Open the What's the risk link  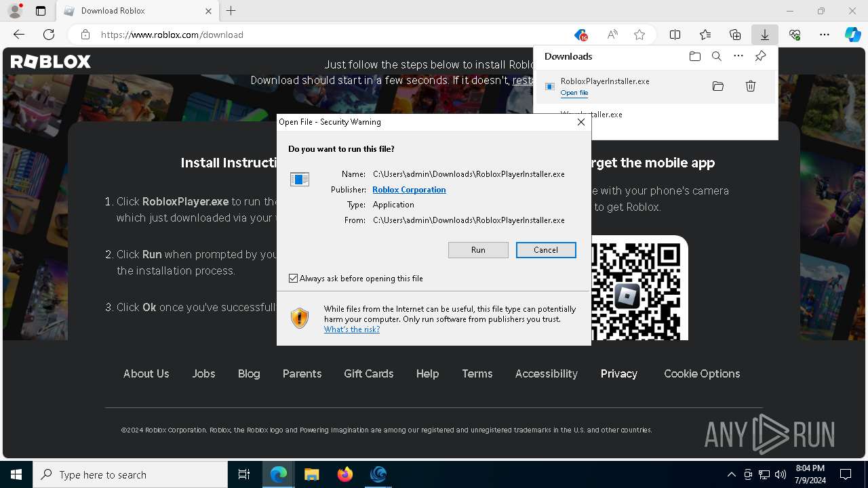pyautogui.click(x=351, y=329)
